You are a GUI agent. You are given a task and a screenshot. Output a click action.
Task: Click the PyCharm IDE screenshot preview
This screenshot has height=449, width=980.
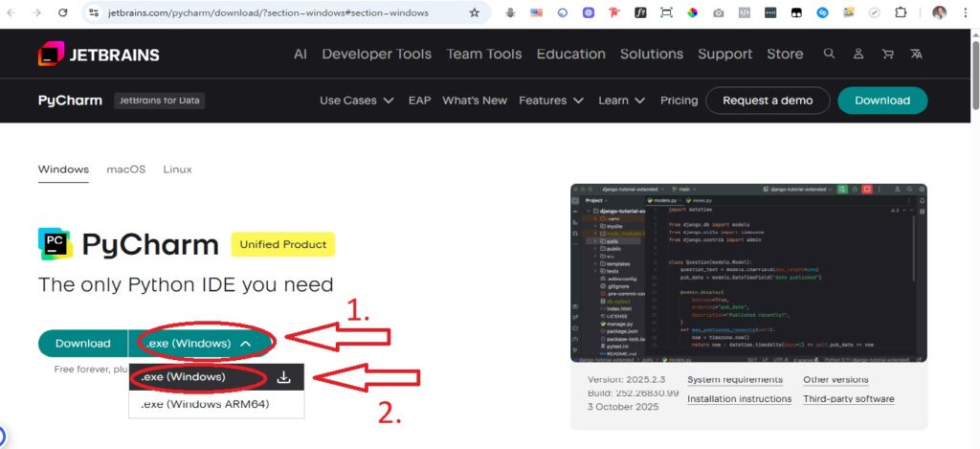pos(748,271)
